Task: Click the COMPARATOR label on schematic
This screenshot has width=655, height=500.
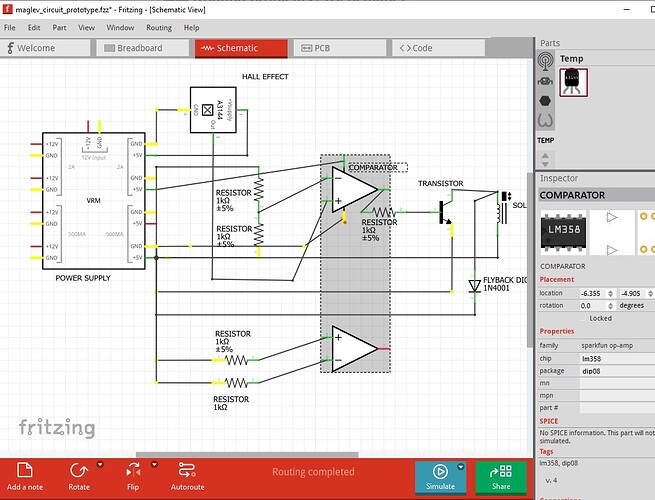Action: coord(373,168)
